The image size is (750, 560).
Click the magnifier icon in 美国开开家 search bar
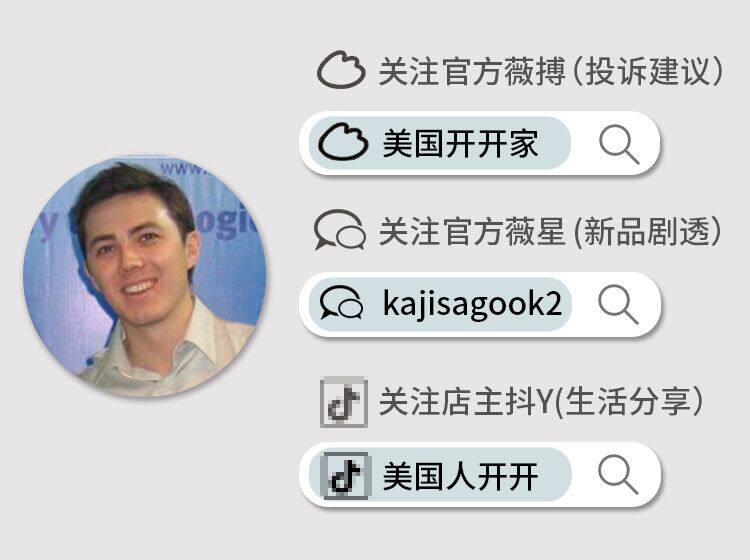pyautogui.click(x=619, y=144)
